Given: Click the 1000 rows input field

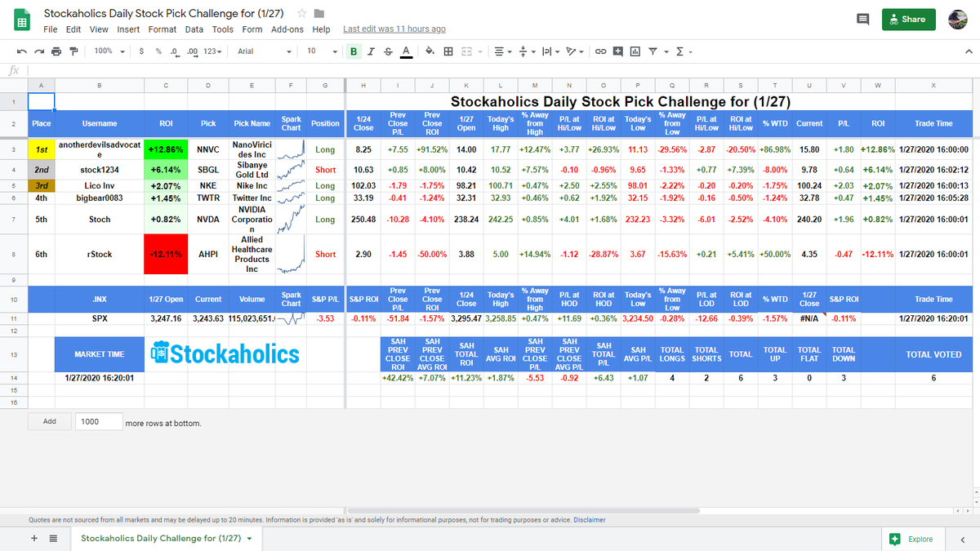Looking at the screenshot, I should click(x=99, y=422).
